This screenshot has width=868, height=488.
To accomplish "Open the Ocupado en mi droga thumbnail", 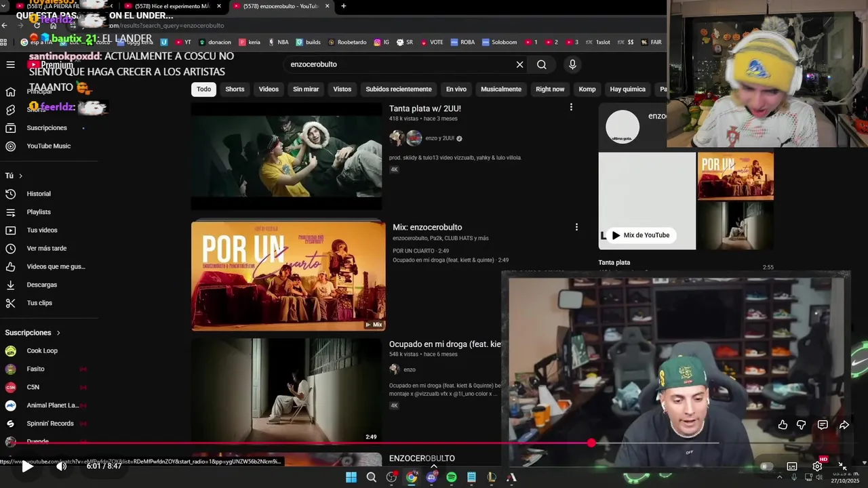I will [286, 391].
